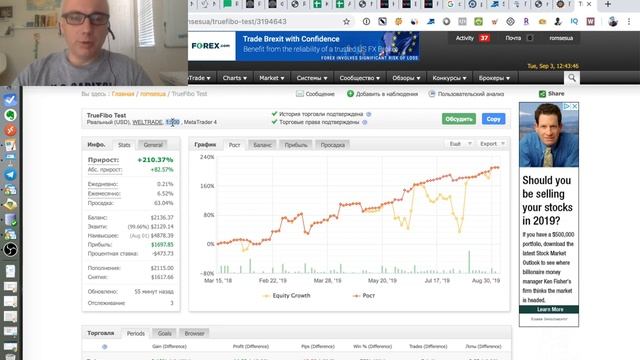Select the Баланс chart tab
This screenshot has height=360, width=640.
tap(262, 145)
